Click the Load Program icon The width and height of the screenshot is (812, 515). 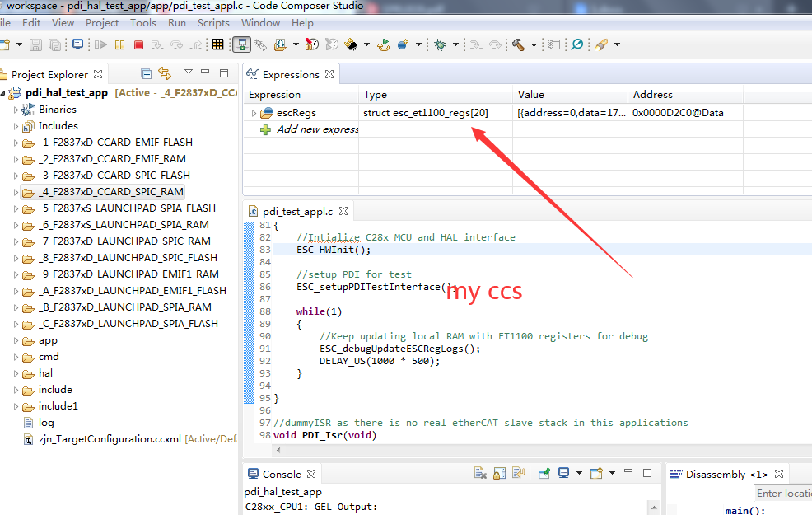280,44
